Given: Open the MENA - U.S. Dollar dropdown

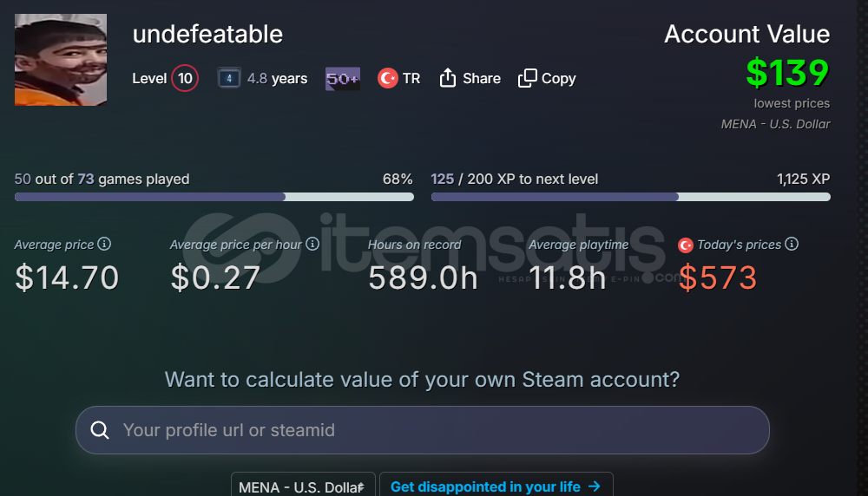Looking at the screenshot, I should (x=303, y=486).
